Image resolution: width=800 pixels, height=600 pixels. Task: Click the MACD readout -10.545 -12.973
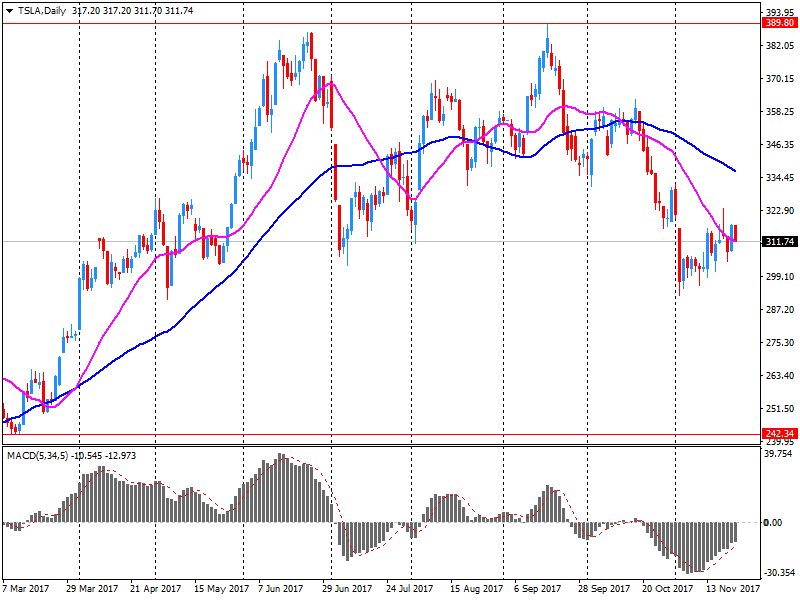pyautogui.click(x=104, y=456)
